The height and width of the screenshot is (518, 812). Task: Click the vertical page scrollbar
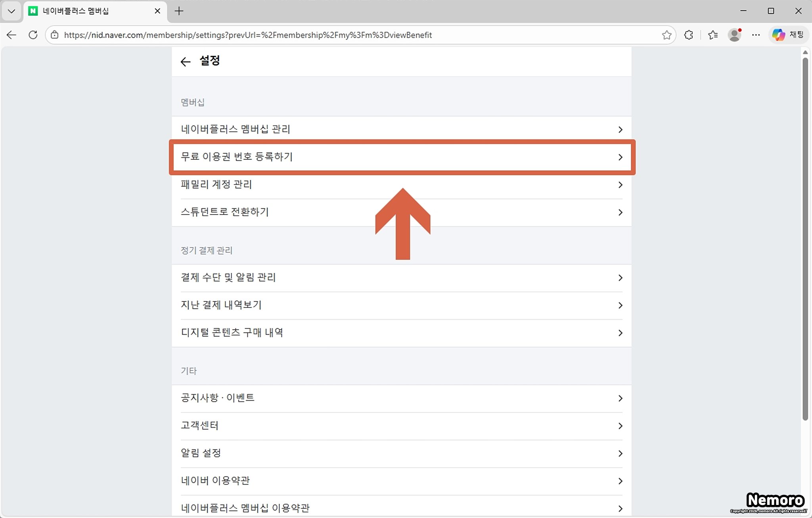tap(805, 238)
